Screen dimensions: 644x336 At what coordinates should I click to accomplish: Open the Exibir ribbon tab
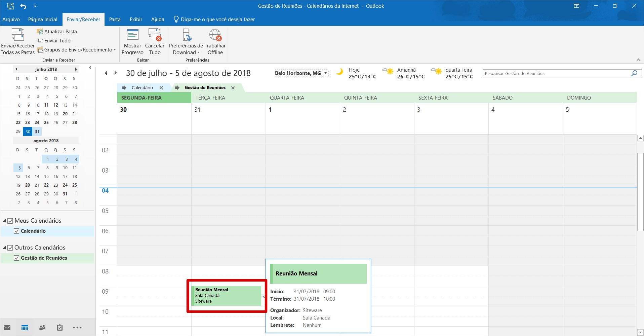[136, 20]
